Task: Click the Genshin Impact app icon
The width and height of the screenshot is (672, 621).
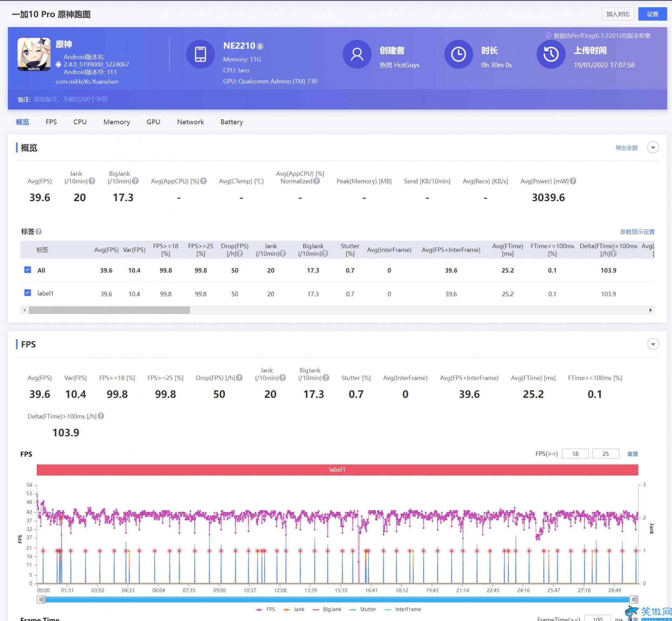Action: (34, 54)
